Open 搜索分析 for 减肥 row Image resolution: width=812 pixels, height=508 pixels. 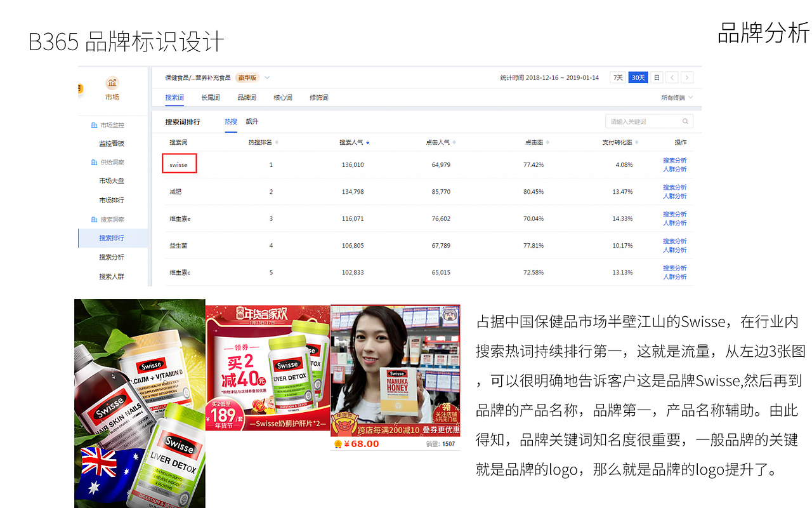675,187
